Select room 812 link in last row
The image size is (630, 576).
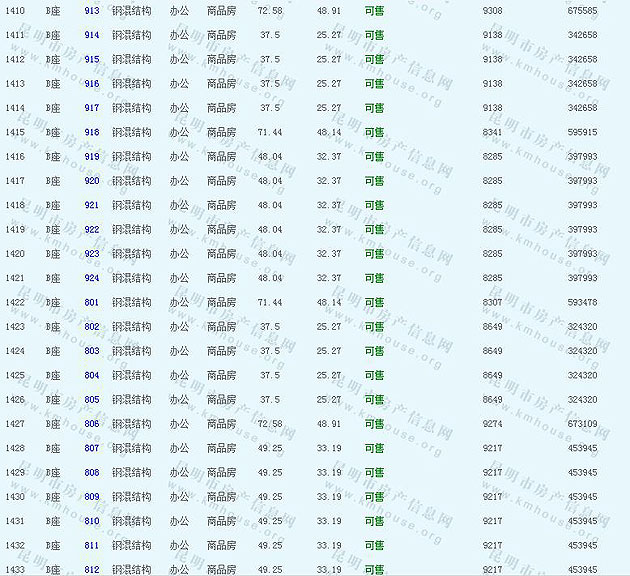pos(92,570)
